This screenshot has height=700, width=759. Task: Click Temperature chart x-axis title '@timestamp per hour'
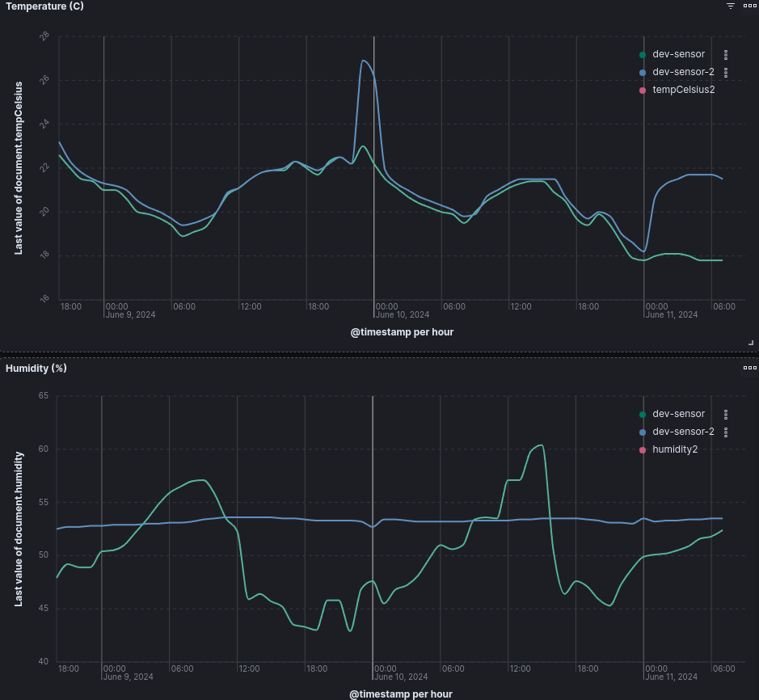(x=402, y=332)
